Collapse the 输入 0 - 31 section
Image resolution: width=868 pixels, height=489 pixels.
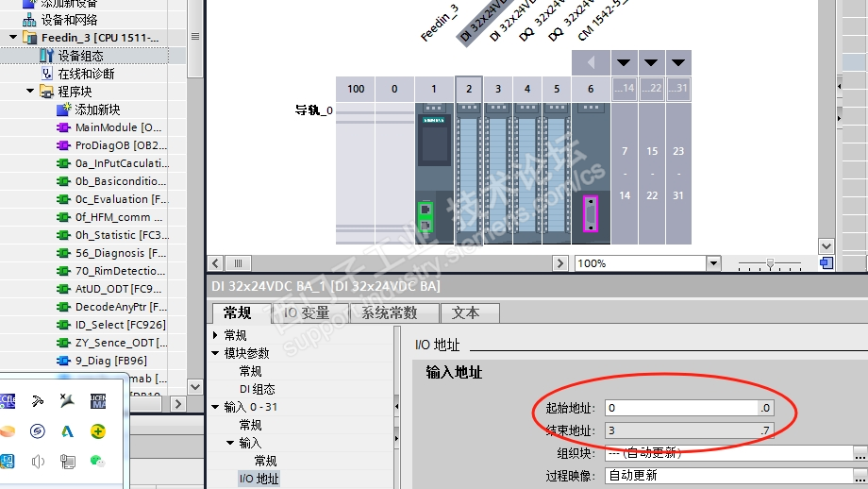click(215, 407)
